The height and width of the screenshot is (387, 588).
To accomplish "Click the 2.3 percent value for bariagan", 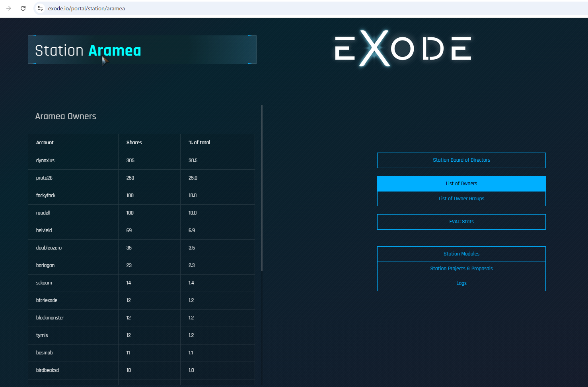I will click(192, 265).
